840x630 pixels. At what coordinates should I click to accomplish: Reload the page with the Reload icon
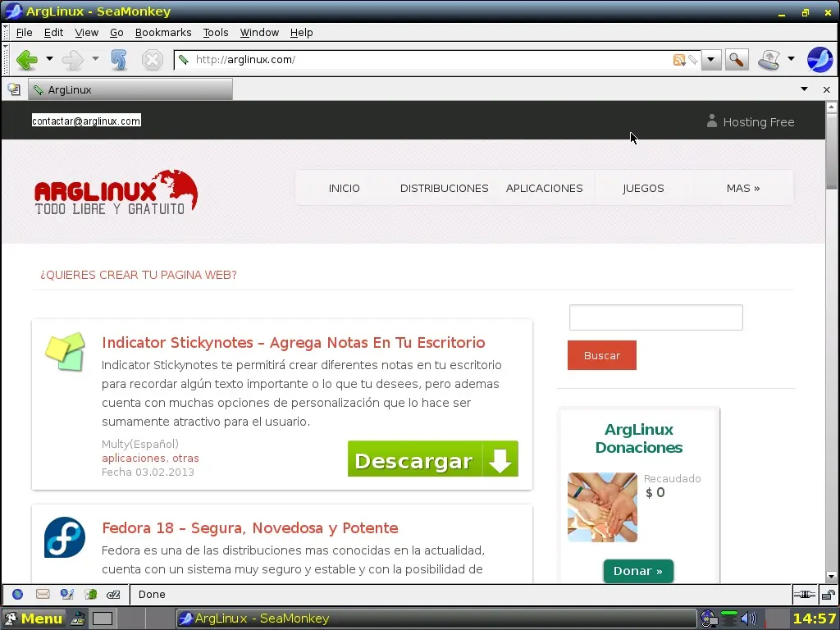click(119, 59)
